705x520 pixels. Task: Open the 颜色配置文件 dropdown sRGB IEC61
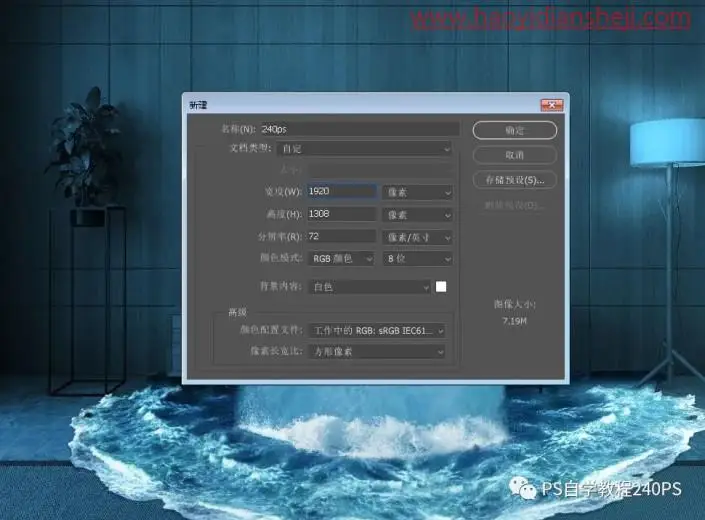(x=377, y=331)
